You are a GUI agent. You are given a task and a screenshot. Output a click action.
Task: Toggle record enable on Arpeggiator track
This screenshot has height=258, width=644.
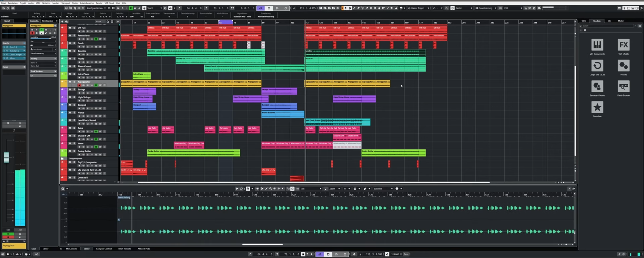79,85
